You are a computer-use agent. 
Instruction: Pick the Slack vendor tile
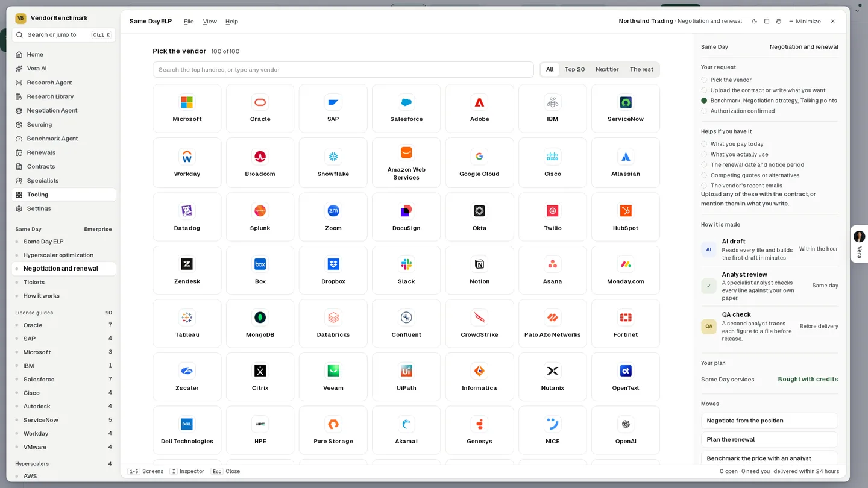[406, 270]
